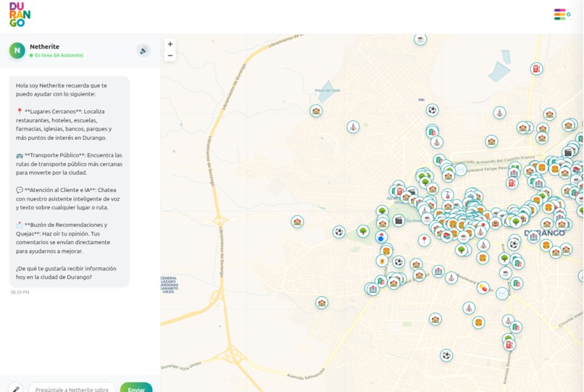Click 'En línea (IA Asistente)' status text
This screenshot has height=392, width=584.
coord(59,55)
